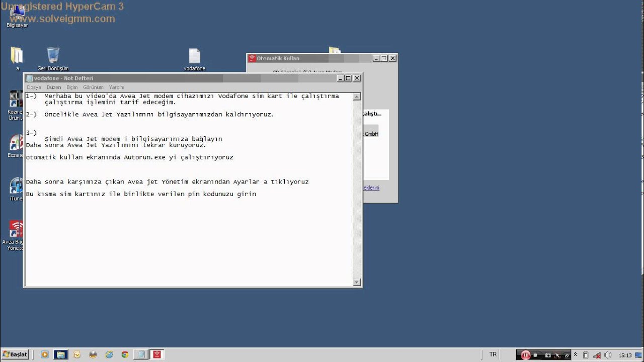
Task: Open the network status tray icon
Action: (597, 355)
